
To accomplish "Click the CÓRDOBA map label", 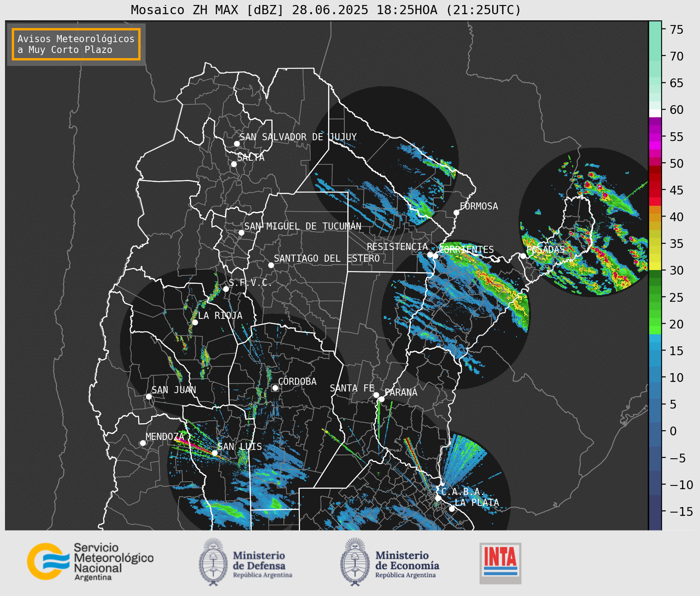I will (297, 381).
